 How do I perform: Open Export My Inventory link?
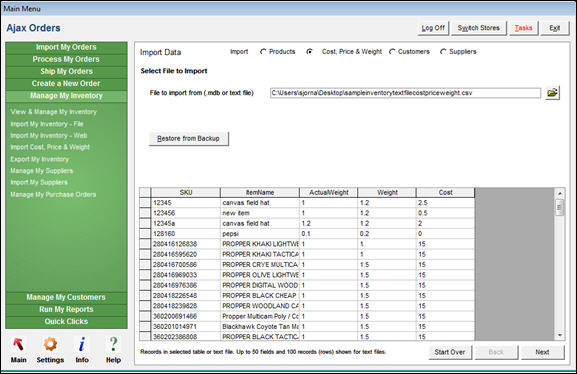point(39,159)
